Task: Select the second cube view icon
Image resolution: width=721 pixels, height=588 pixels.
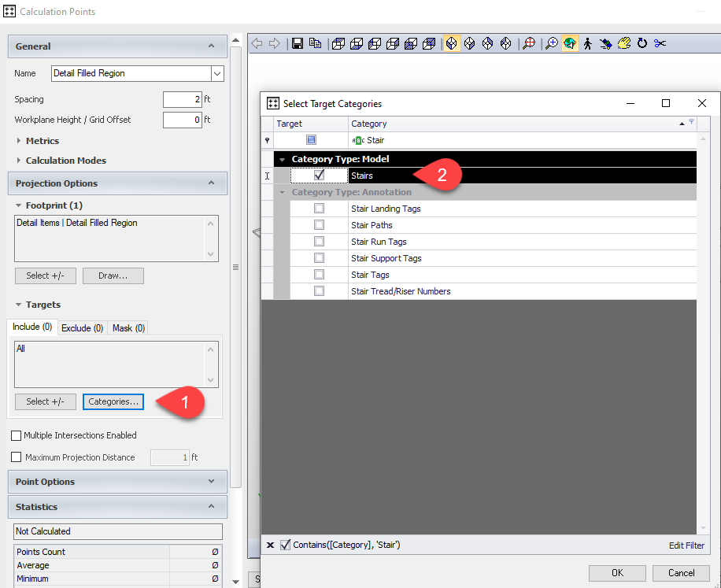Action: click(357, 43)
